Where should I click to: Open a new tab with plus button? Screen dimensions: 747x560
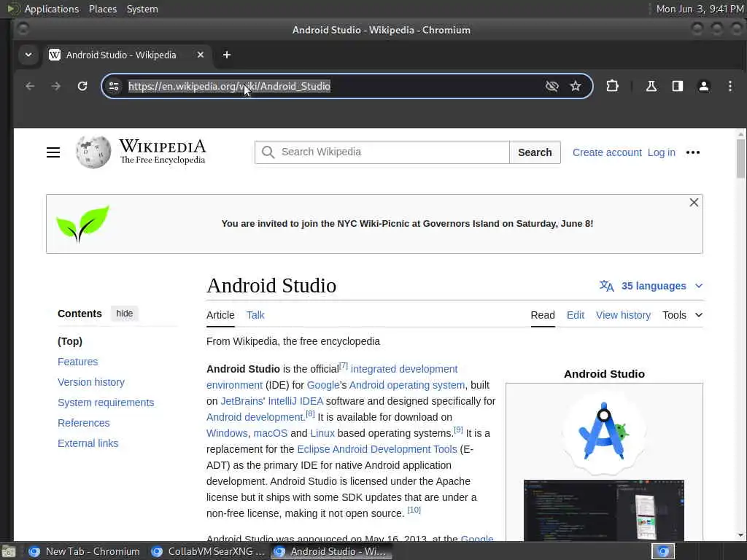(227, 55)
